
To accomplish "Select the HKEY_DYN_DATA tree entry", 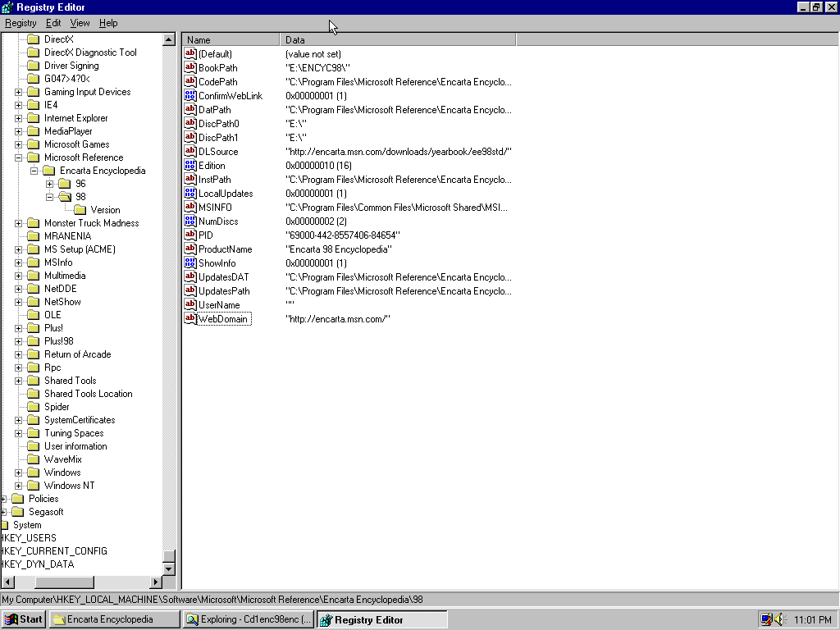I will (x=37, y=564).
